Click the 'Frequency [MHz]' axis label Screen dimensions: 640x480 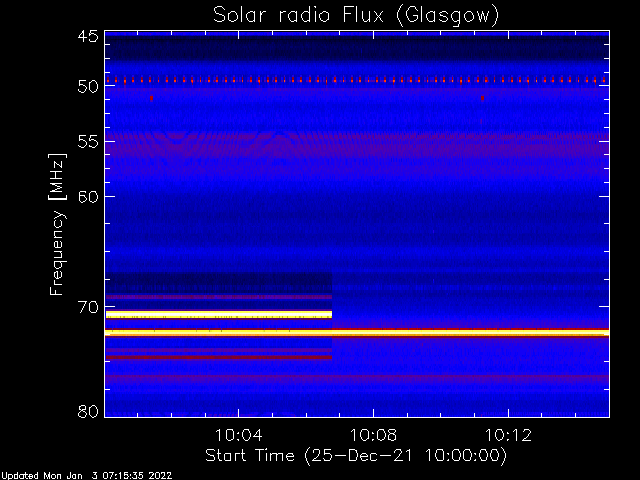pos(57,224)
